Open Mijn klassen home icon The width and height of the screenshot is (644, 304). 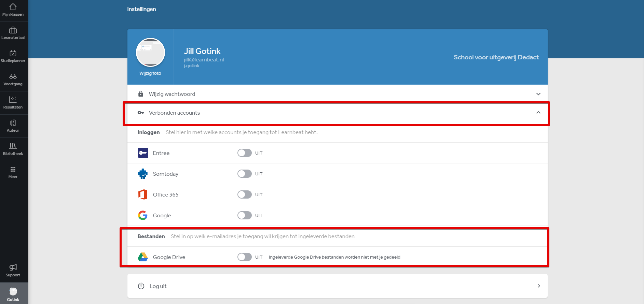coord(13,7)
